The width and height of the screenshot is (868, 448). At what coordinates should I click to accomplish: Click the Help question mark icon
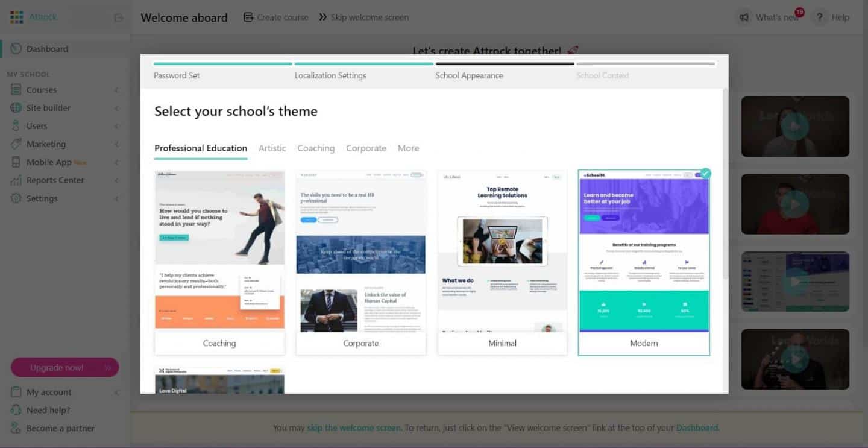tap(819, 17)
